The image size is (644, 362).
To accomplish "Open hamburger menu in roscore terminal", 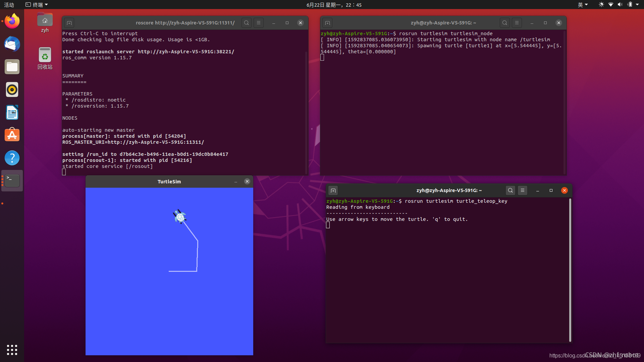I will coord(259,23).
